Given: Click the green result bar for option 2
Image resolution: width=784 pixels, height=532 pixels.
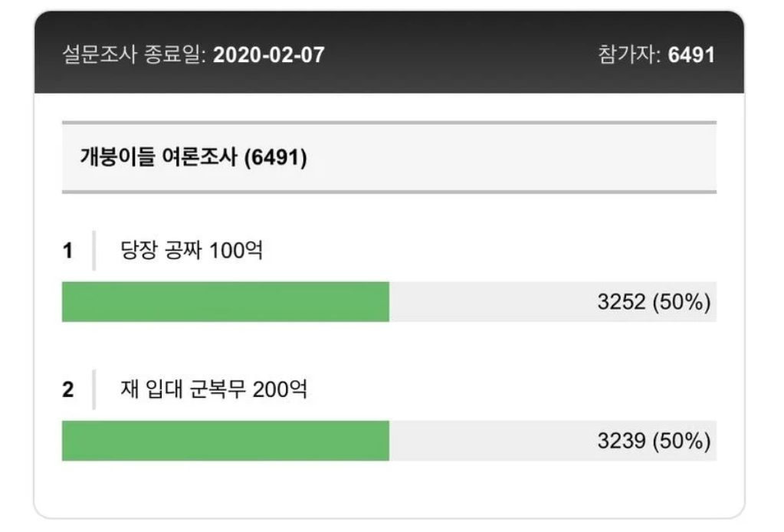Looking at the screenshot, I should [225, 441].
